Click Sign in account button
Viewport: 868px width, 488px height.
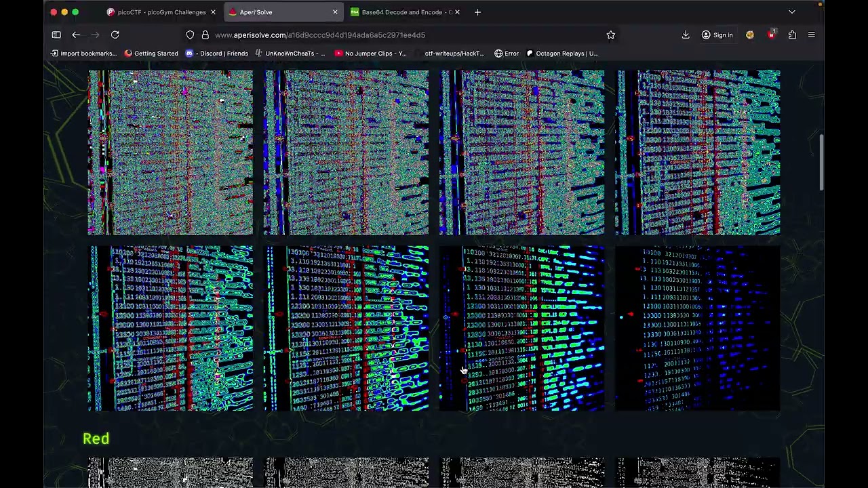coord(717,35)
